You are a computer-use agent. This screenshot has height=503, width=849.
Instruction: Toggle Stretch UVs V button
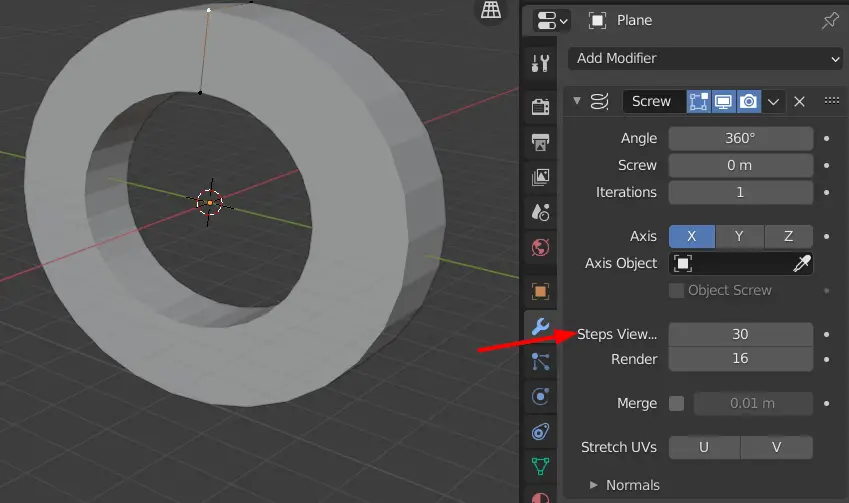776,447
